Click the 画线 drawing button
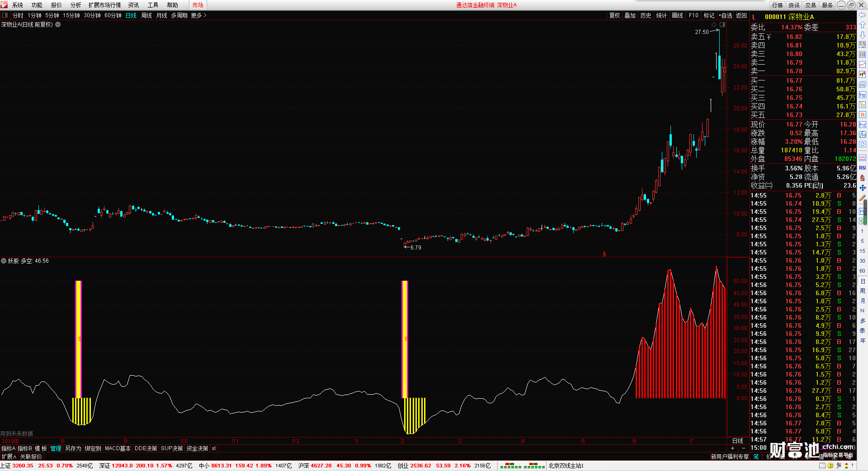 (677, 15)
